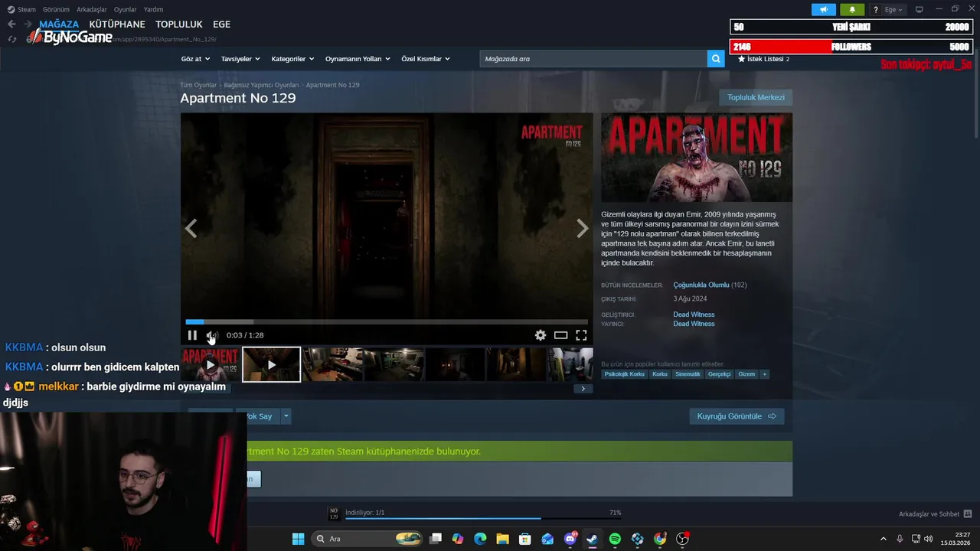Switch to the KÜTÜPHANE tab
980x551 pixels.
pyautogui.click(x=117, y=24)
